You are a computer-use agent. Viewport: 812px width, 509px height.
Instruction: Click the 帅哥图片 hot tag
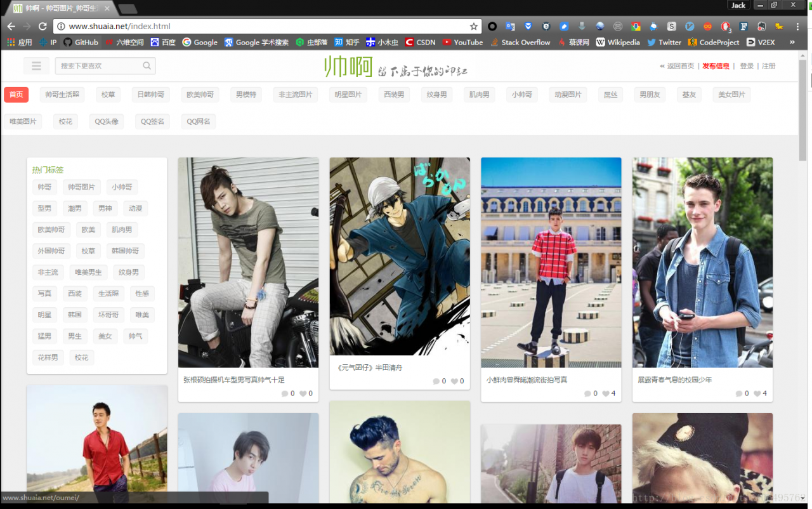(82, 187)
